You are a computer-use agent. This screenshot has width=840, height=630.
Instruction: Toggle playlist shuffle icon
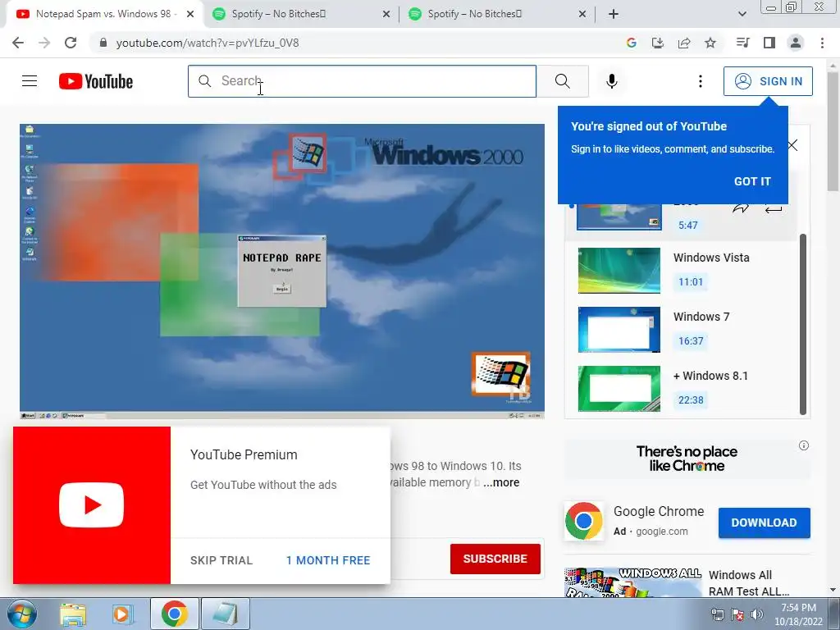741,208
